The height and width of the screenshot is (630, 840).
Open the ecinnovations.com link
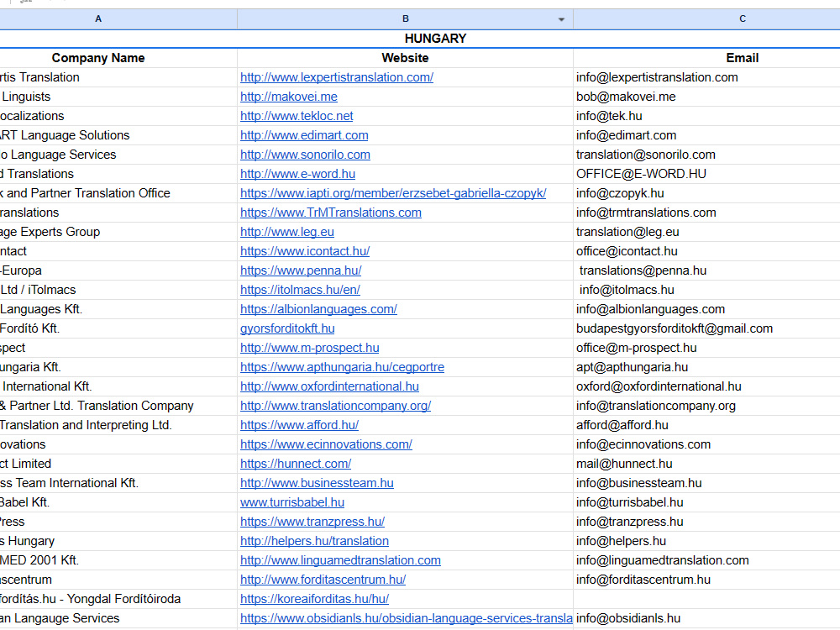point(326,444)
